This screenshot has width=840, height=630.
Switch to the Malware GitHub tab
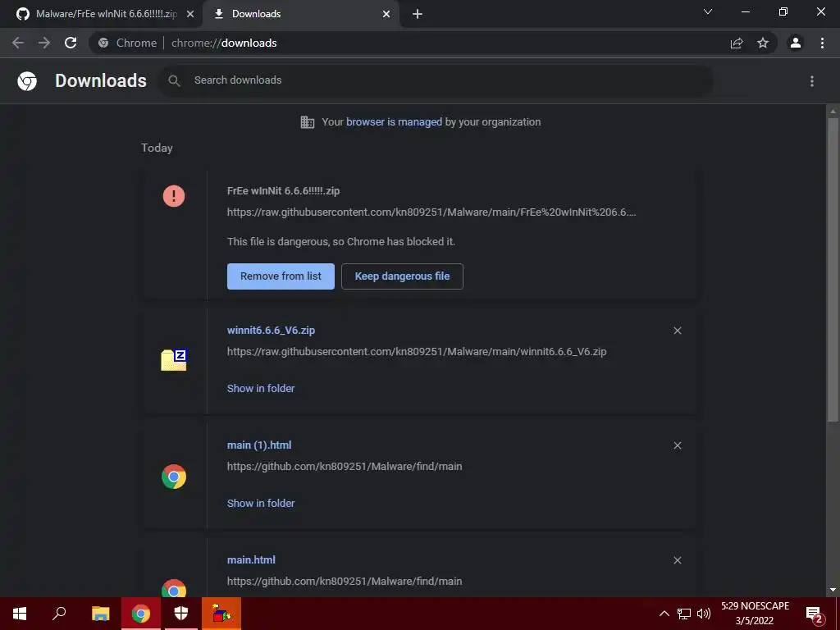click(102, 14)
